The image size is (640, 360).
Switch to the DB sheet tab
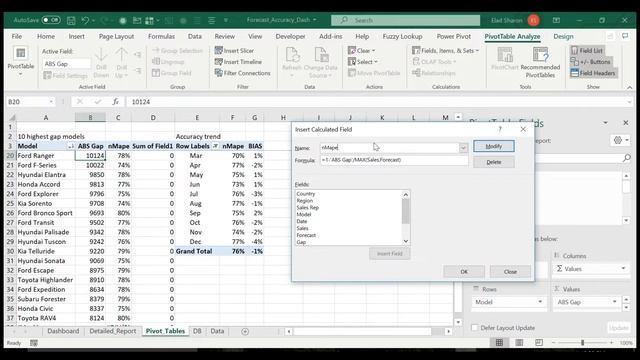(197, 331)
